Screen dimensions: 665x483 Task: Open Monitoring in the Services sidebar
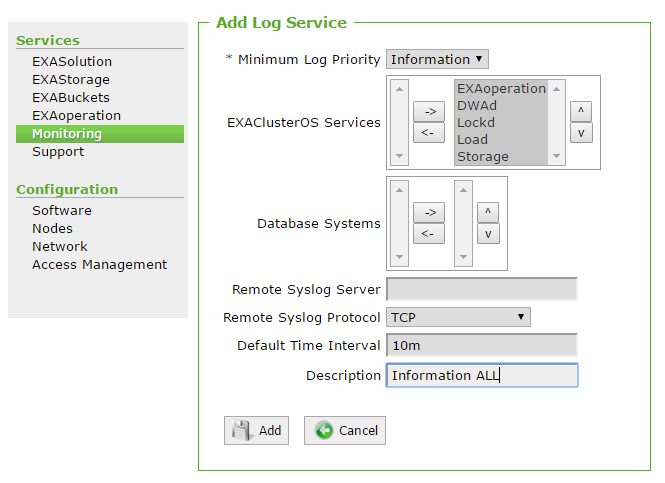coord(67,134)
